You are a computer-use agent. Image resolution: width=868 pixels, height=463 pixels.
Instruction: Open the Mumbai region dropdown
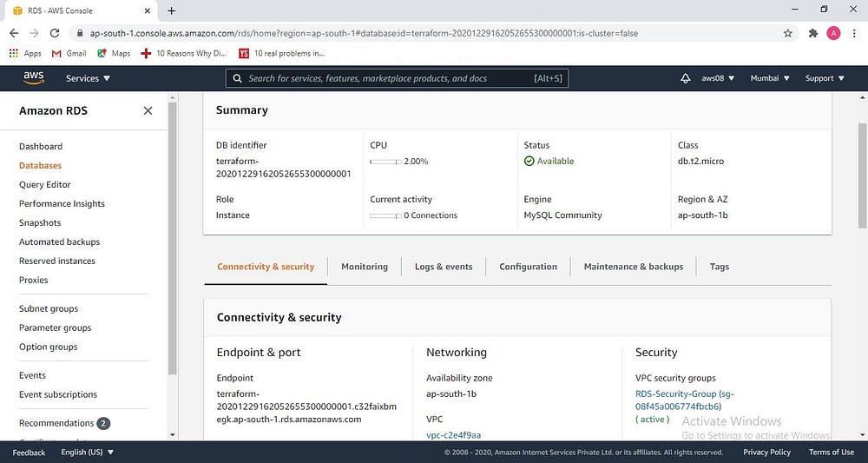coord(770,79)
